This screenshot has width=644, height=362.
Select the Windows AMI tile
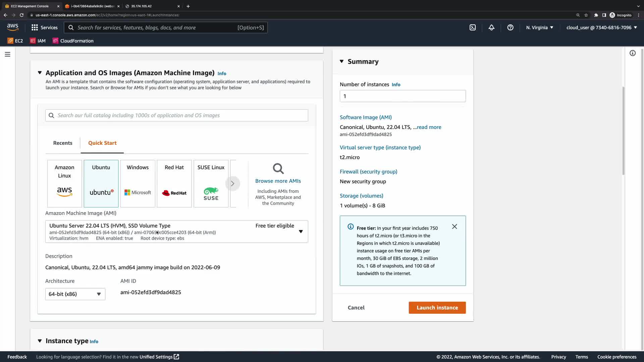pos(138,183)
